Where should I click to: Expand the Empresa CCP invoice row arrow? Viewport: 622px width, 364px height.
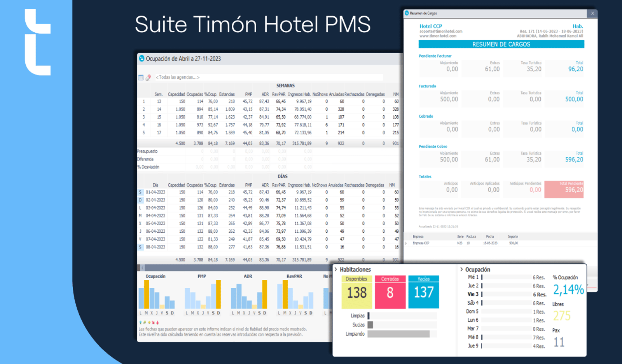tap(406, 243)
